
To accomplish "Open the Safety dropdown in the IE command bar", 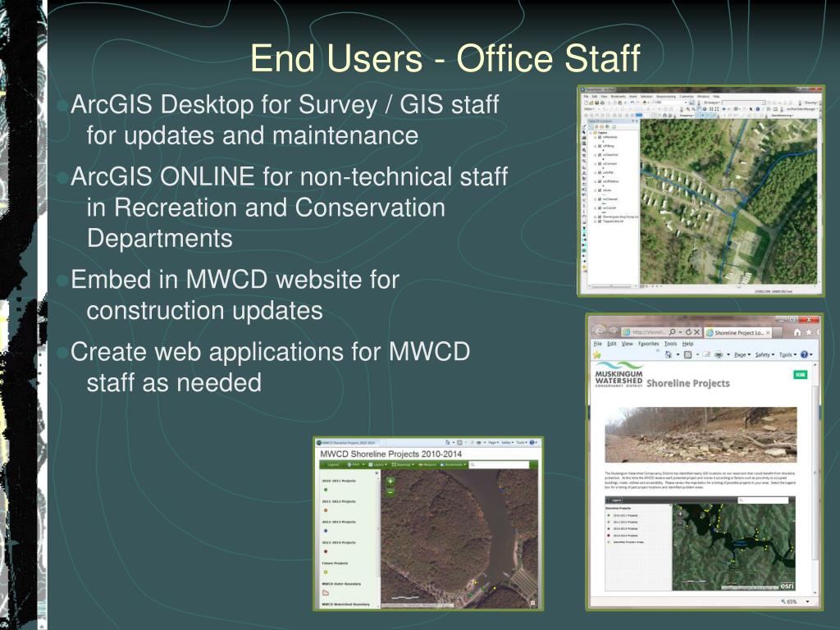I will coord(765,354).
